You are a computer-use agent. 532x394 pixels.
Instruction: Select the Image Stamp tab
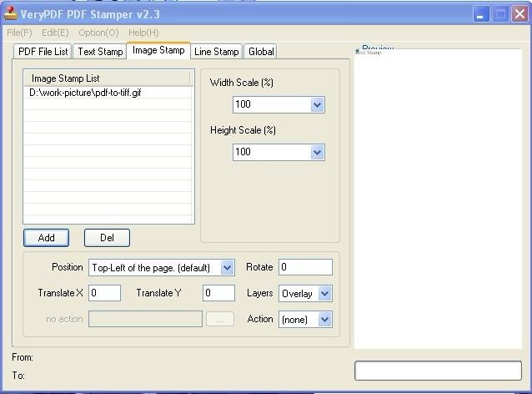158,50
